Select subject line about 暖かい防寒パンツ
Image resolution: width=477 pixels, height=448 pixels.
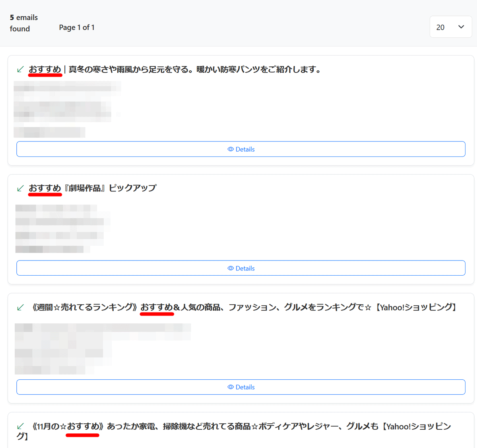point(175,70)
